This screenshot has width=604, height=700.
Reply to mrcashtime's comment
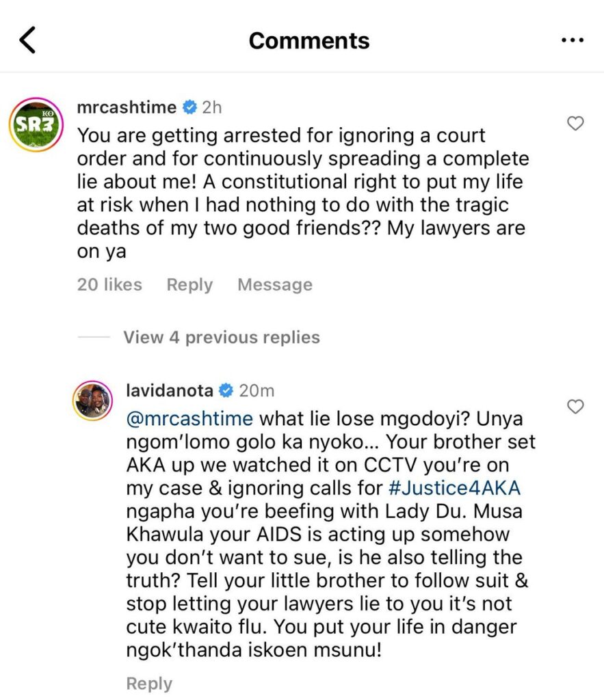(x=189, y=284)
